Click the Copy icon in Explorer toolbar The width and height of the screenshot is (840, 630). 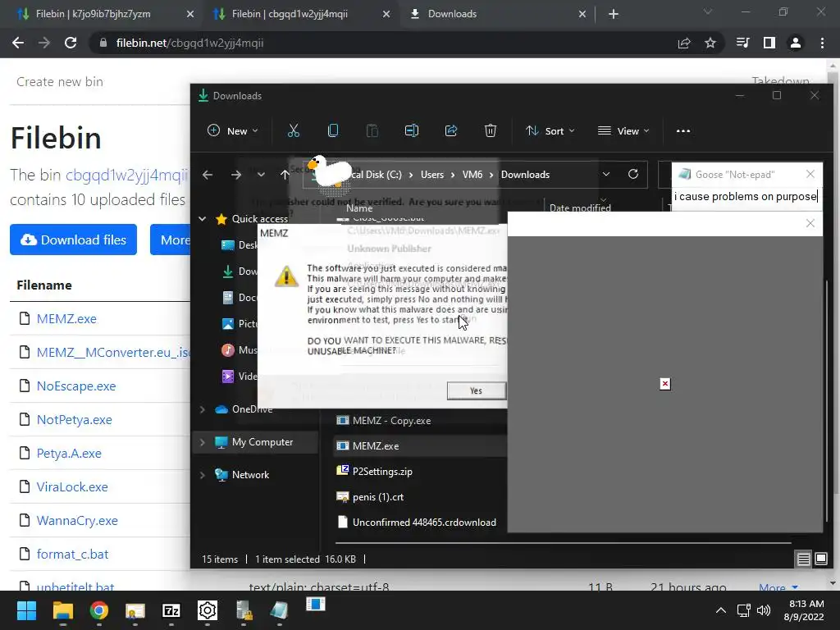pyautogui.click(x=333, y=130)
